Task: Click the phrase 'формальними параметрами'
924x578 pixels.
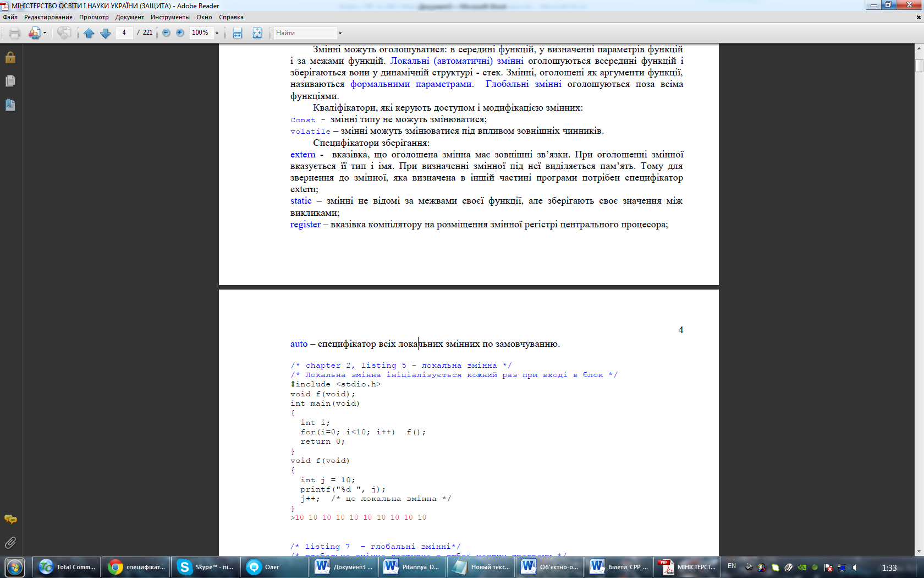Action: [411, 84]
